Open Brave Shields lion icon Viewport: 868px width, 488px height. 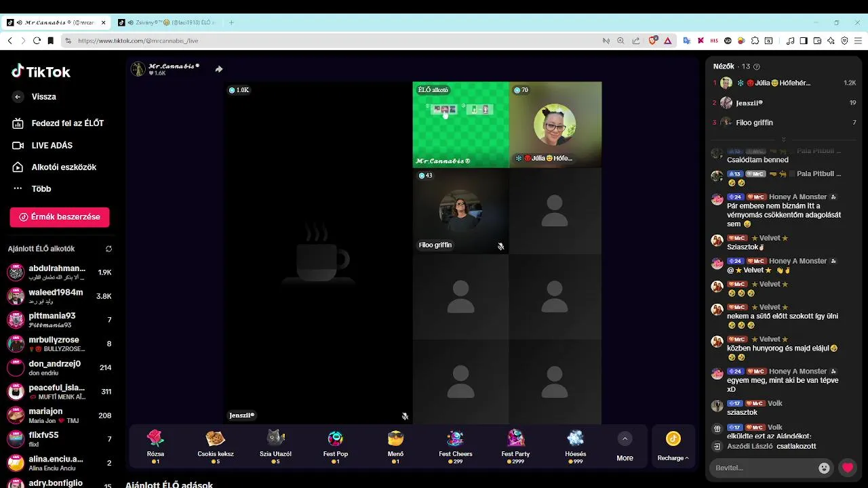click(653, 41)
